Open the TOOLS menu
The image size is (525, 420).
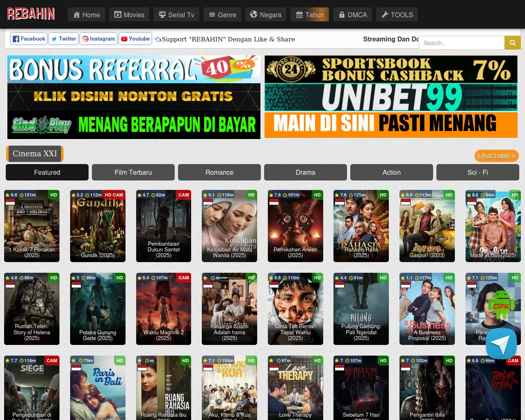(397, 15)
